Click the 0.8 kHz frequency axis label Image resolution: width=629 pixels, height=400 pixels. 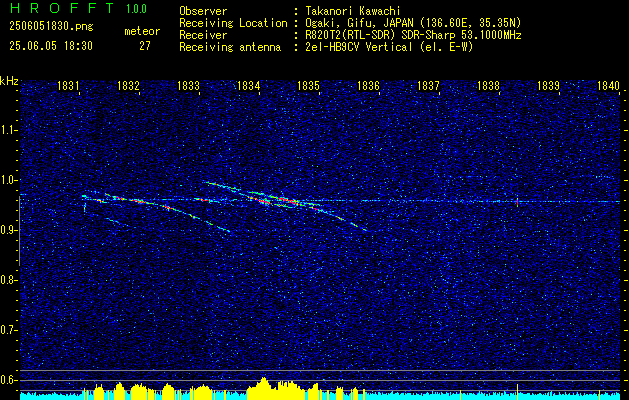(9, 280)
